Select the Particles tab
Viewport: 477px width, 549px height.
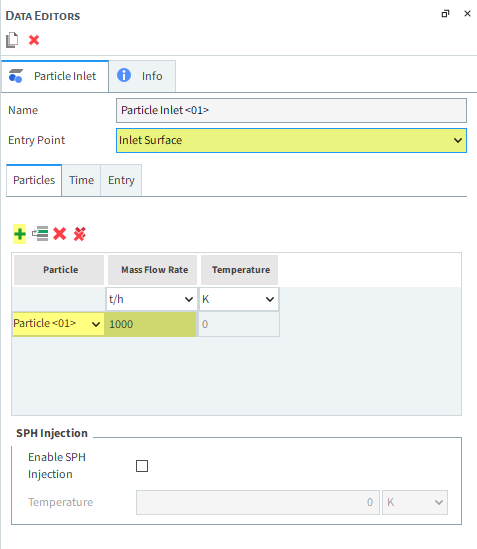coord(34,180)
